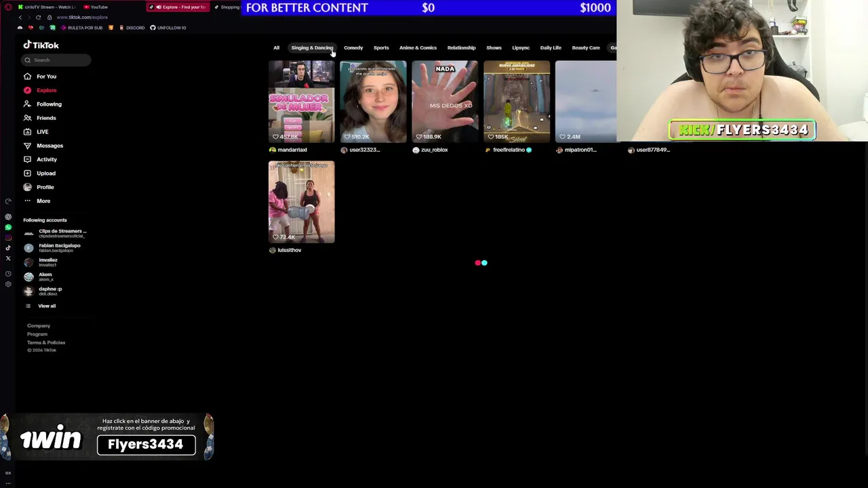Go to Profile in sidebar
Image resolution: width=868 pixels, height=488 pixels.
tap(39, 187)
